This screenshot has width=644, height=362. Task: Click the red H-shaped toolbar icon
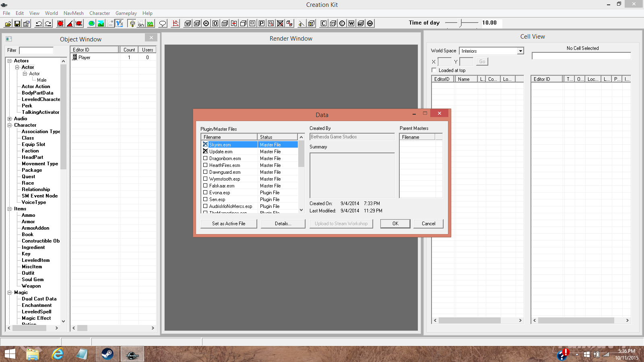coord(234,23)
